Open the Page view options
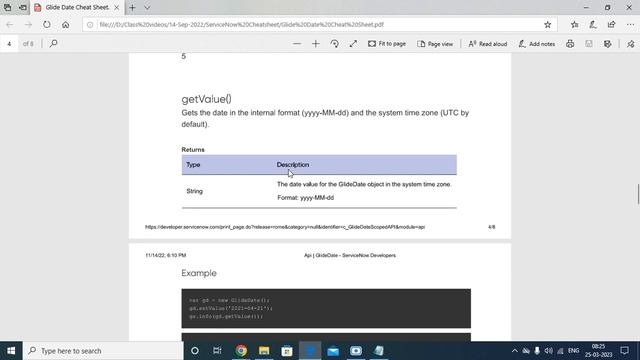The image size is (640, 360). click(x=435, y=44)
